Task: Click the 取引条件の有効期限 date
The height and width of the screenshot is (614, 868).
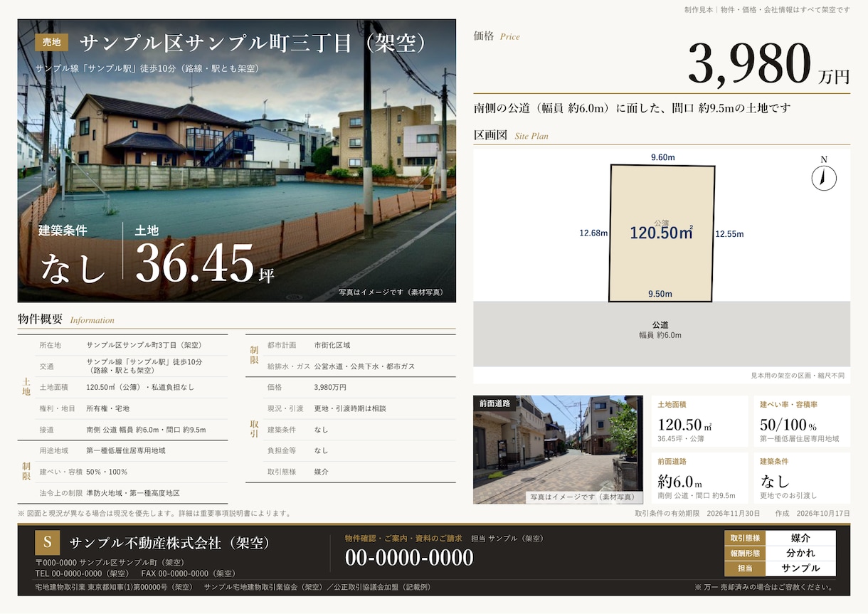Action: tap(698, 513)
